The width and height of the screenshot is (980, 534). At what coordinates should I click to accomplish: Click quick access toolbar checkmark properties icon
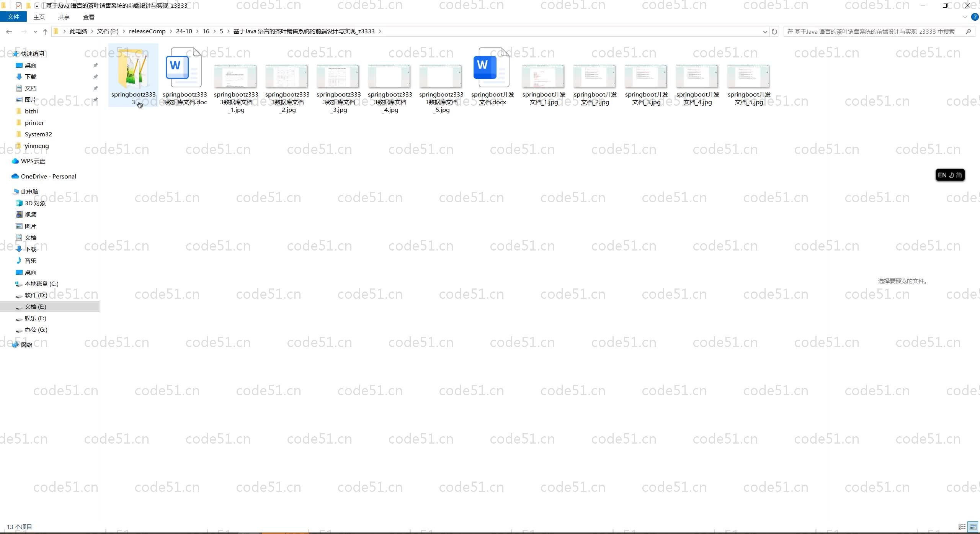coord(18,6)
